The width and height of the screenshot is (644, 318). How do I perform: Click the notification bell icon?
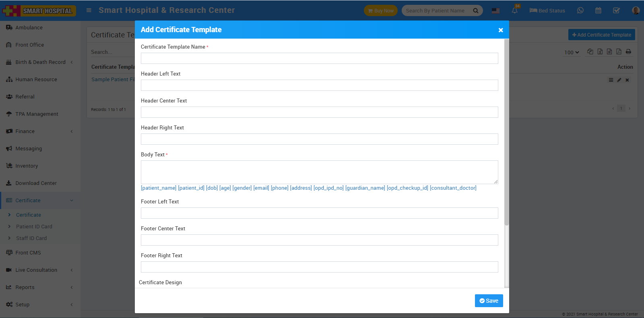tap(515, 10)
